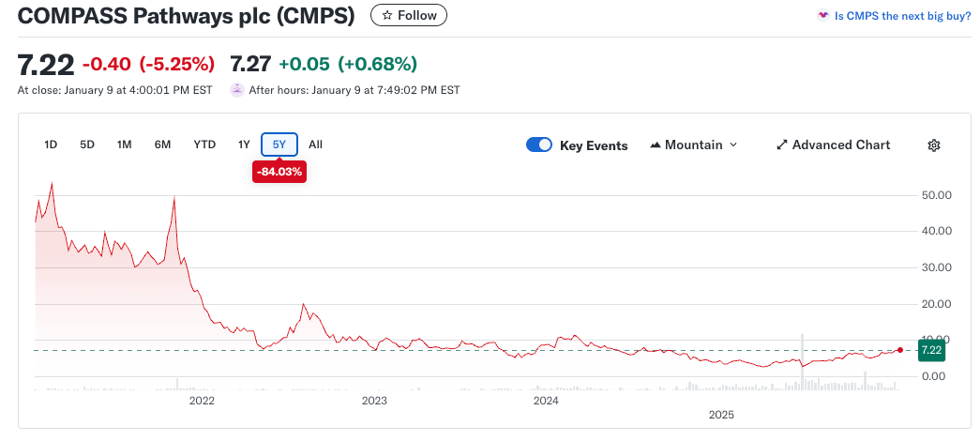Click the 'After hours: January 9' timestamp
The height and width of the screenshot is (441, 980).
click(x=354, y=90)
